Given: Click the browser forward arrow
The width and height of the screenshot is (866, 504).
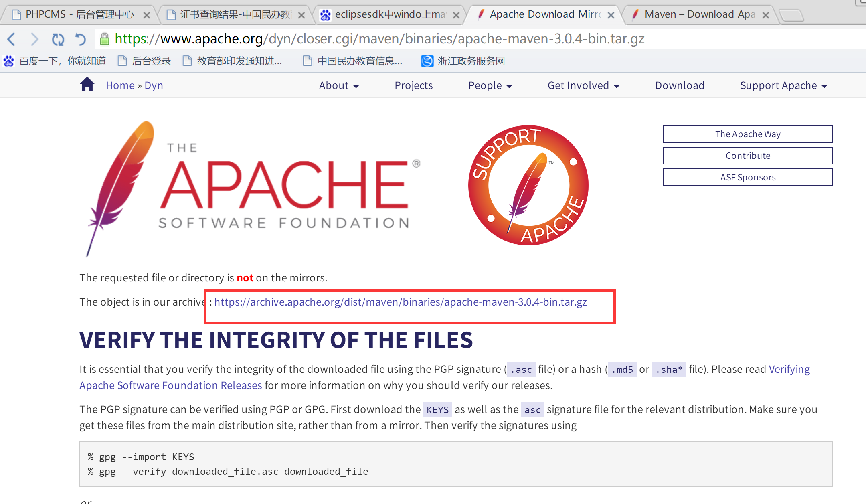Looking at the screenshot, I should (34, 39).
